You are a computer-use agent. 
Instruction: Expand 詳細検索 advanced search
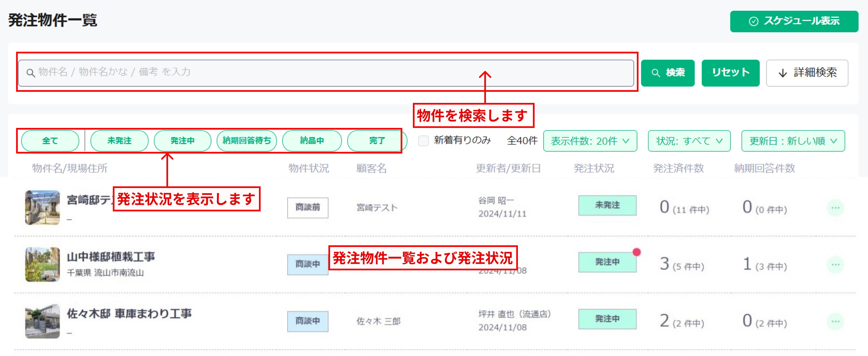pos(807,73)
